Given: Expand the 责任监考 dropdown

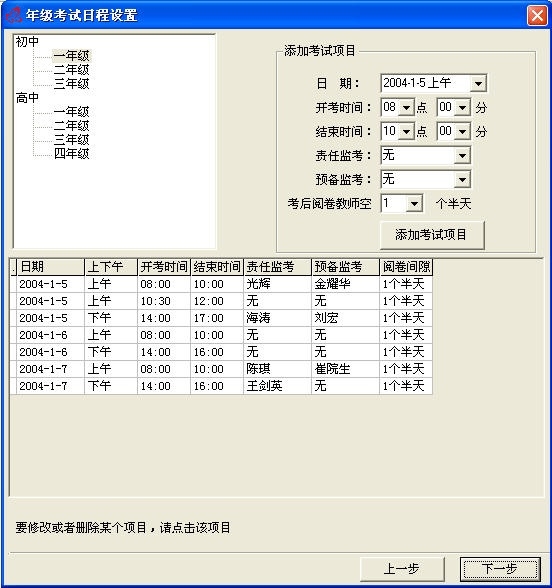Looking at the screenshot, I should click(462, 155).
